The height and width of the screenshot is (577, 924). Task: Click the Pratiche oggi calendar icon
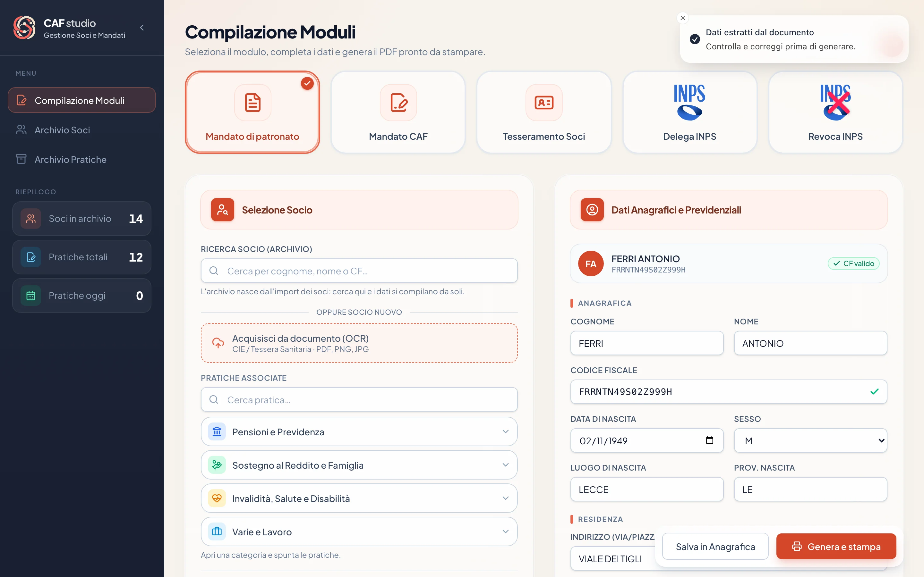(31, 295)
